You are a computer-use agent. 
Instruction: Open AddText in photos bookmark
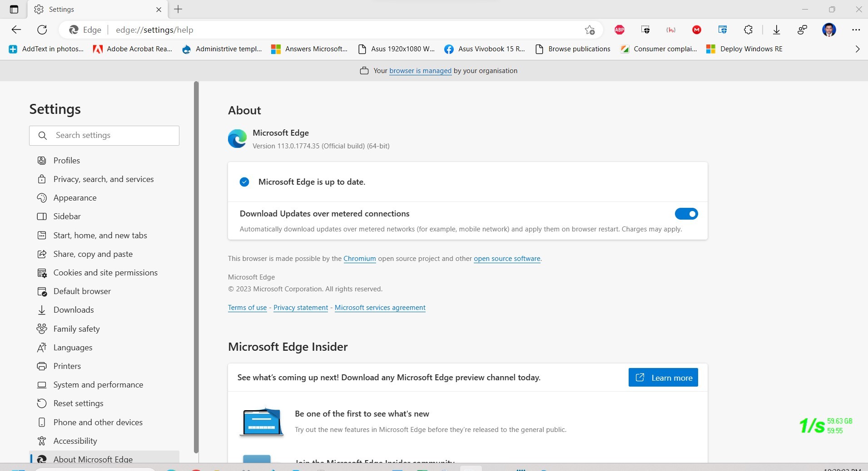pyautogui.click(x=47, y=49)
